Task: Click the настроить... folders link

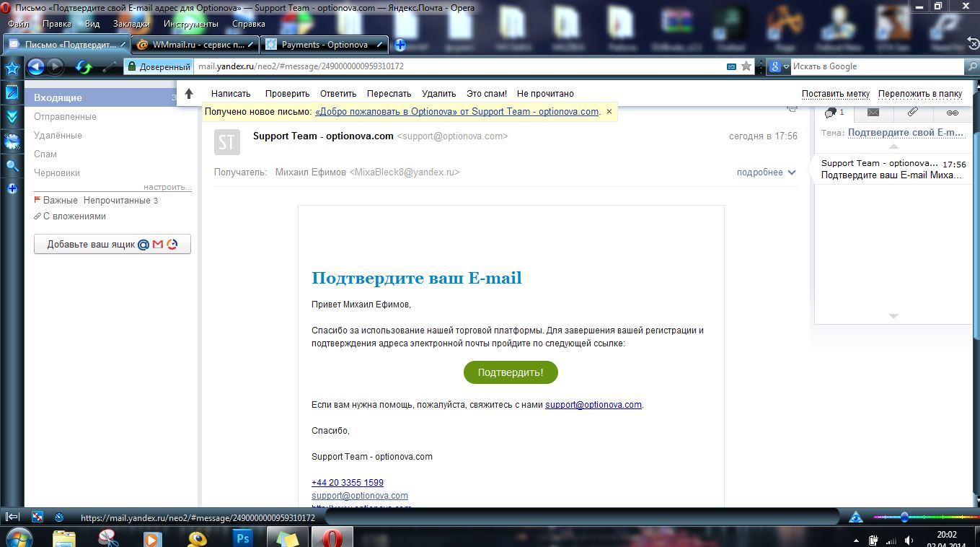Action: [x=167, y=187]
